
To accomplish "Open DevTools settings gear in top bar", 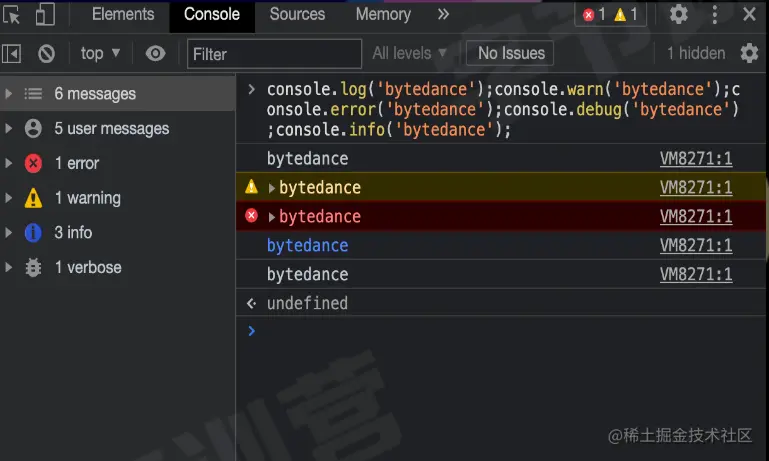I will pos(679,14).
